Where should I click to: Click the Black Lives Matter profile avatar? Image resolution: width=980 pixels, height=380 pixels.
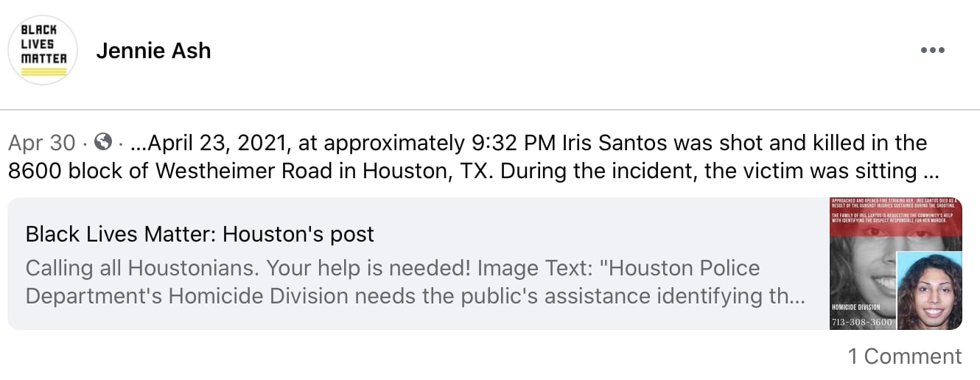43,50
